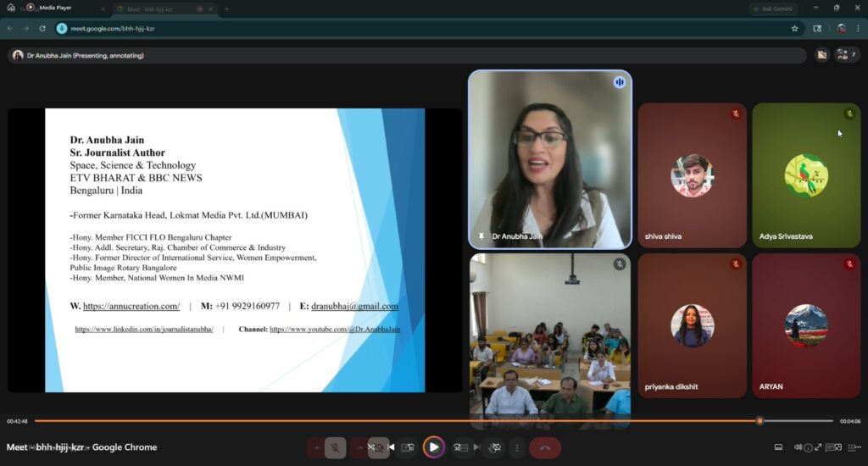Bookmark this page with the star icon

[794, 28]
